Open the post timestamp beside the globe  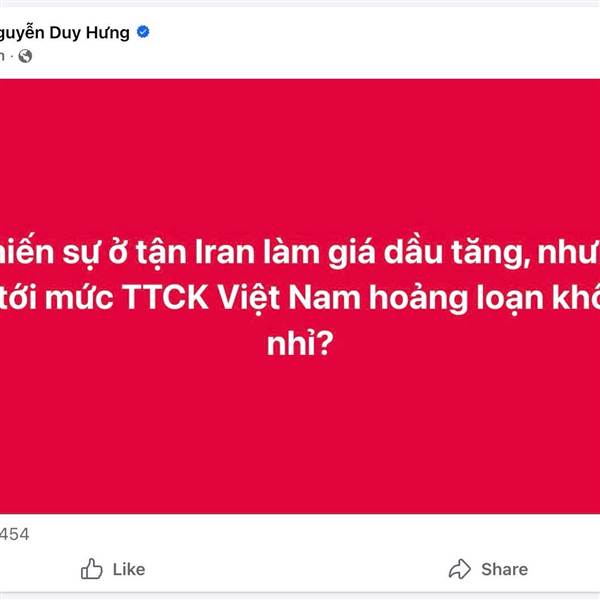click(6, 56)
